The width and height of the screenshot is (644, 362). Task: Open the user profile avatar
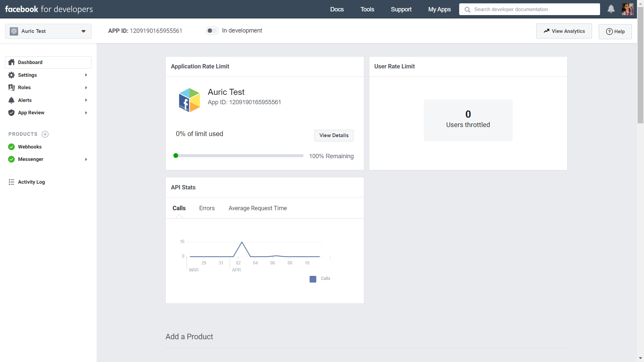pyautogui.click(x=628, y=9)
